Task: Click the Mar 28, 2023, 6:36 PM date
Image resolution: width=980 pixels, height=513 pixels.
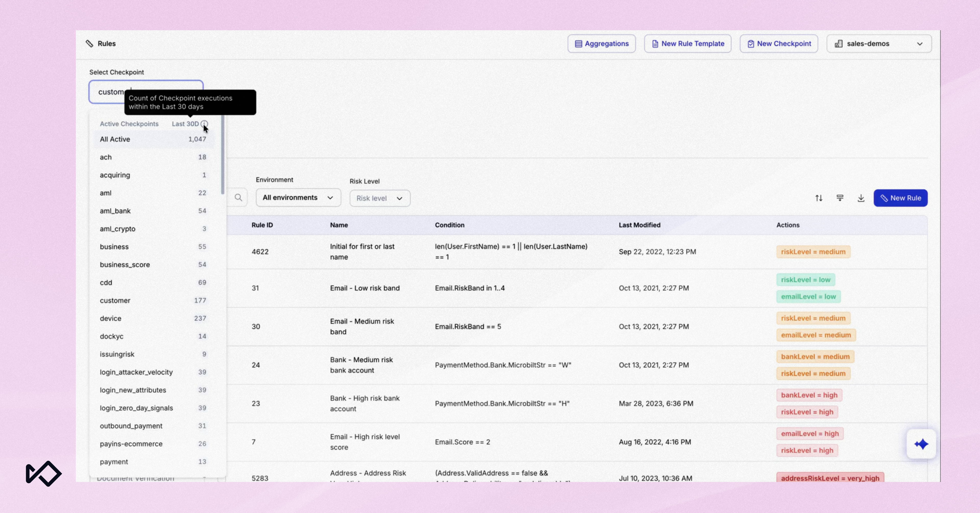Action: click(x=656, y=404)
